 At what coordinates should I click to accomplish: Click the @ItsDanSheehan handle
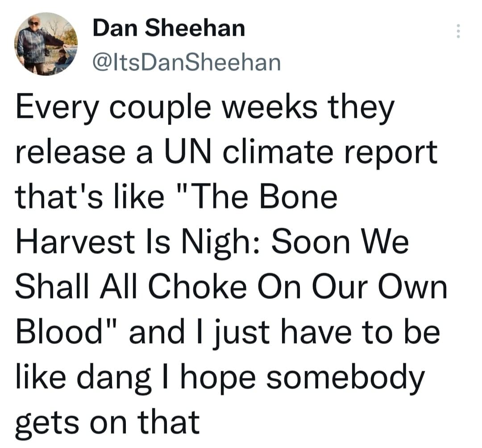pos(186,62)
